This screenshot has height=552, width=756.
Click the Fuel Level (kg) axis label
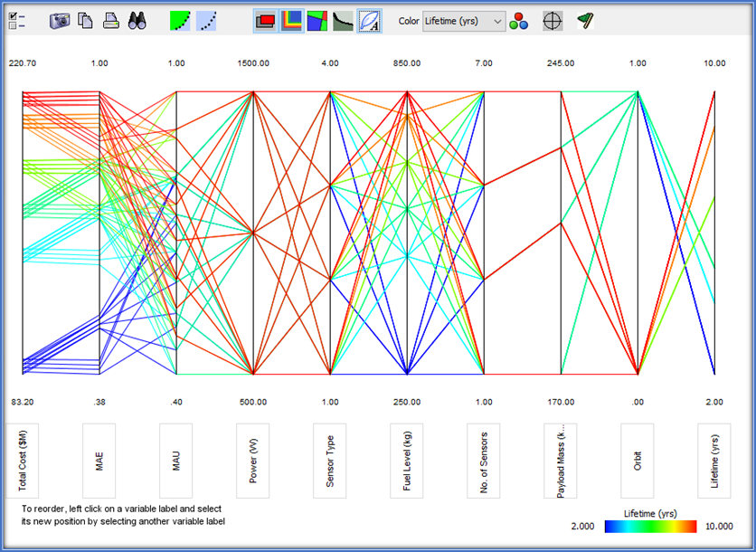pyautogui.click(x=407, y=460)
